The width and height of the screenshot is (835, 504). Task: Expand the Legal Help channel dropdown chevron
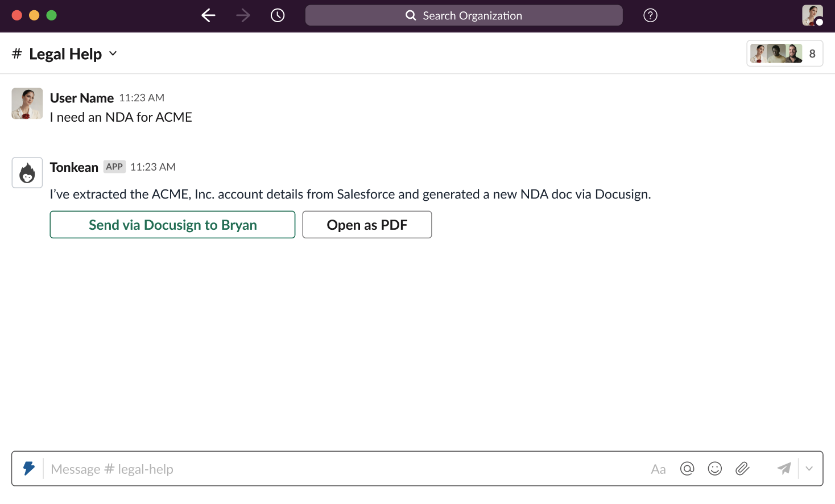(x=113, y=53)
